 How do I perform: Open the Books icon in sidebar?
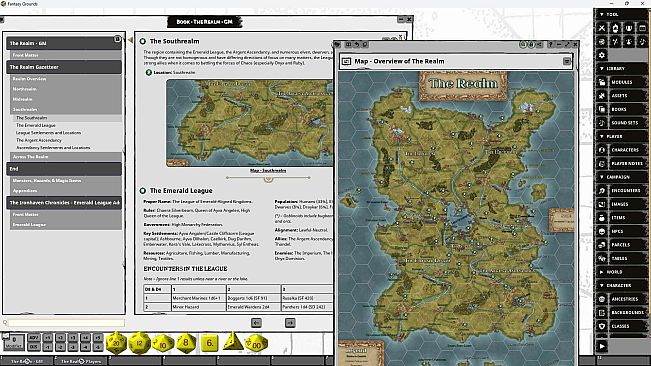pos(602,109)
